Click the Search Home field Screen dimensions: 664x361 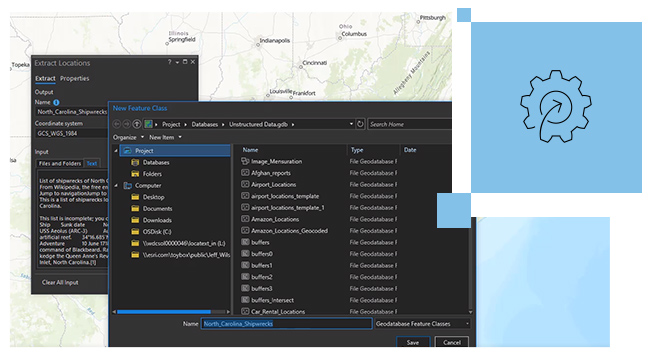[x=409, y=124]
